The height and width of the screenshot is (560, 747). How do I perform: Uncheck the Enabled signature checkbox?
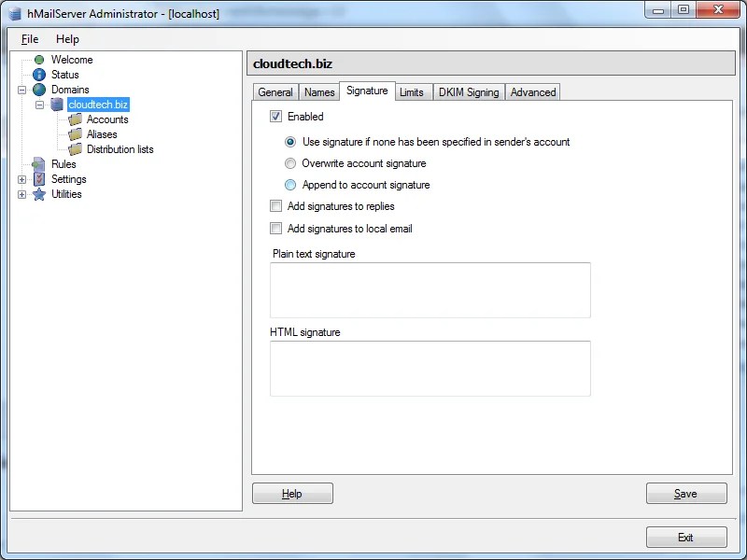tap(275, 116)
